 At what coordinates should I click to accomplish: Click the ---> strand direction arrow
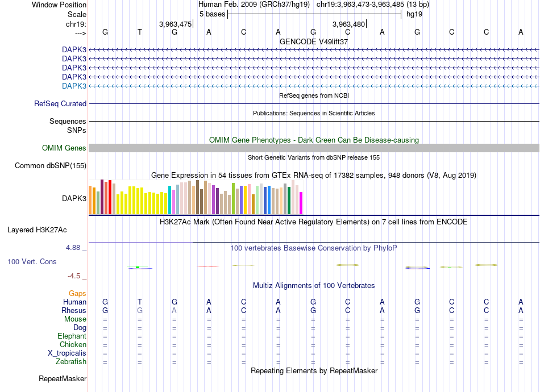(81, 33)
